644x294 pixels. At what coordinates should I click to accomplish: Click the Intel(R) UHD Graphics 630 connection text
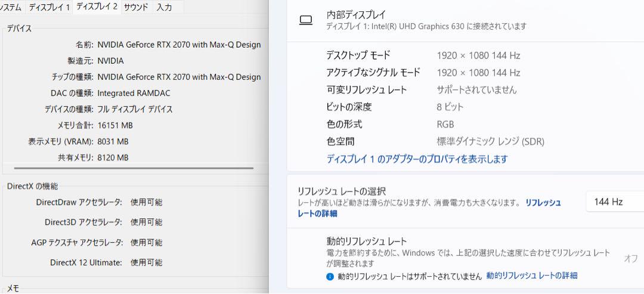(x=426, y=26)
